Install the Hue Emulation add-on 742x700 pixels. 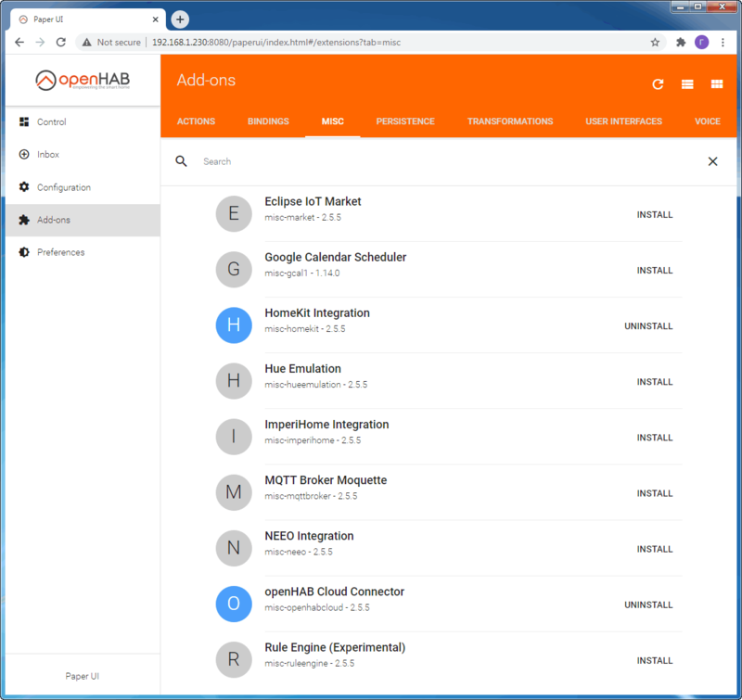pyautogui.click(x=654, y=382)
